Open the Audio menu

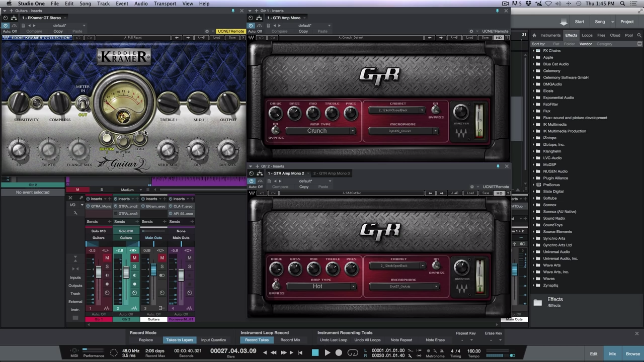coord(141,4)
